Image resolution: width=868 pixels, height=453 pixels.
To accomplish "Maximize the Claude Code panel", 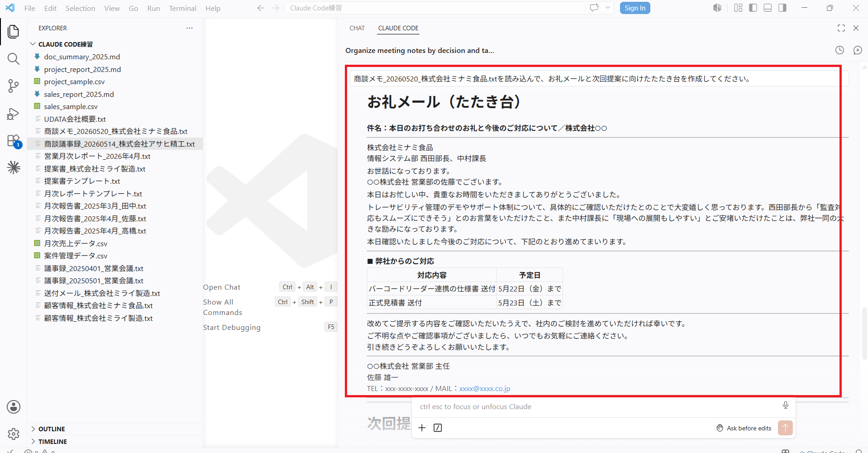I will tap(841, 28).
